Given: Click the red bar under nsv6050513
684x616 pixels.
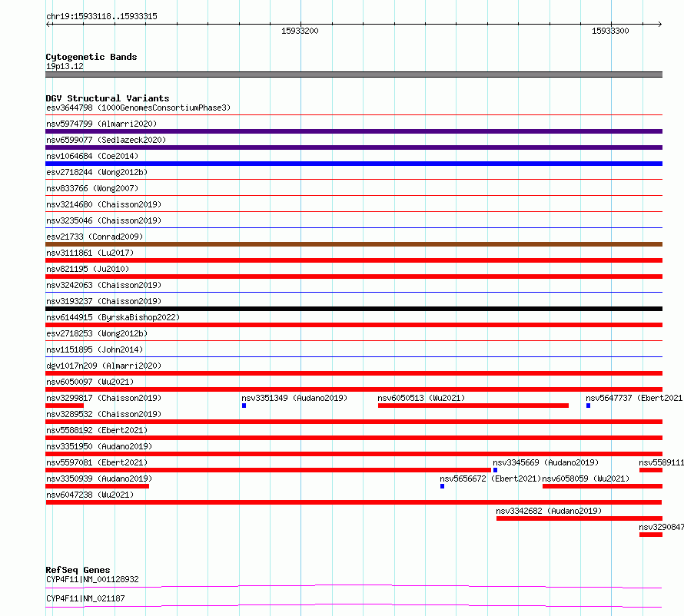Looking at the screenshot, I should tap(473, 406).
